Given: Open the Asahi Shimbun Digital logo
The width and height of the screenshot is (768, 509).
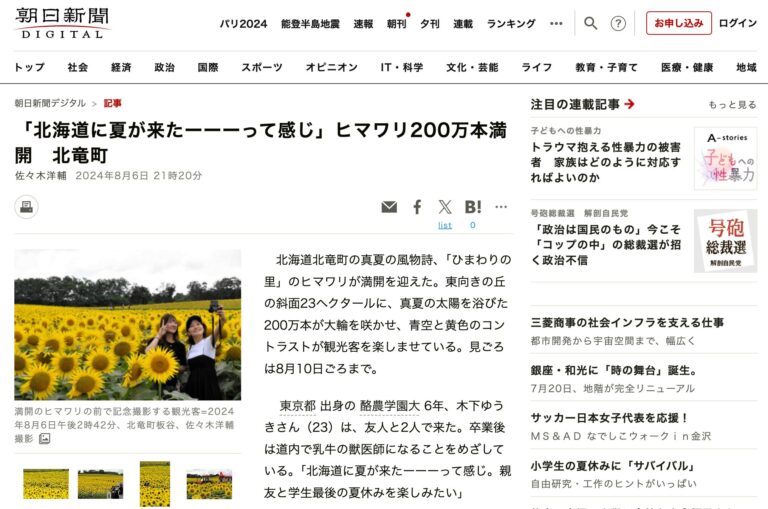Looking at the screenshot, I should click(62, 23).
